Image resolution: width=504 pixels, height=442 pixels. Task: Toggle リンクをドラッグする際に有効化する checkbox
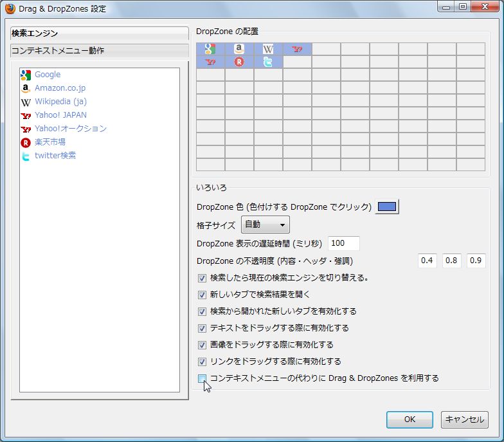202,362
